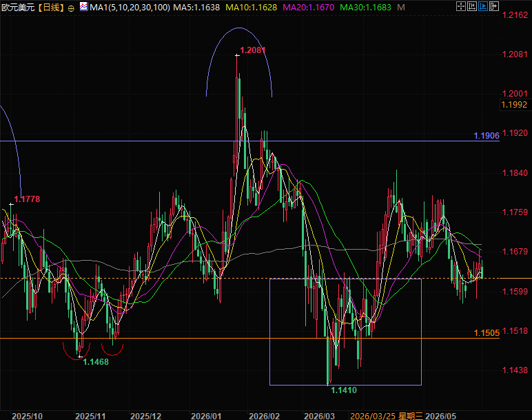This screenshot has width=532, height=420.
Task: Click the MA30:1.1683 value
Action: (x=365, y=8)
